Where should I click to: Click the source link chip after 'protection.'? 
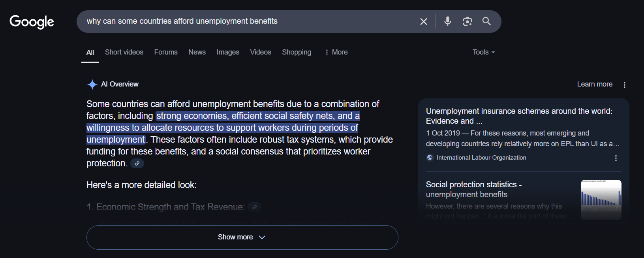coord(137,164)
